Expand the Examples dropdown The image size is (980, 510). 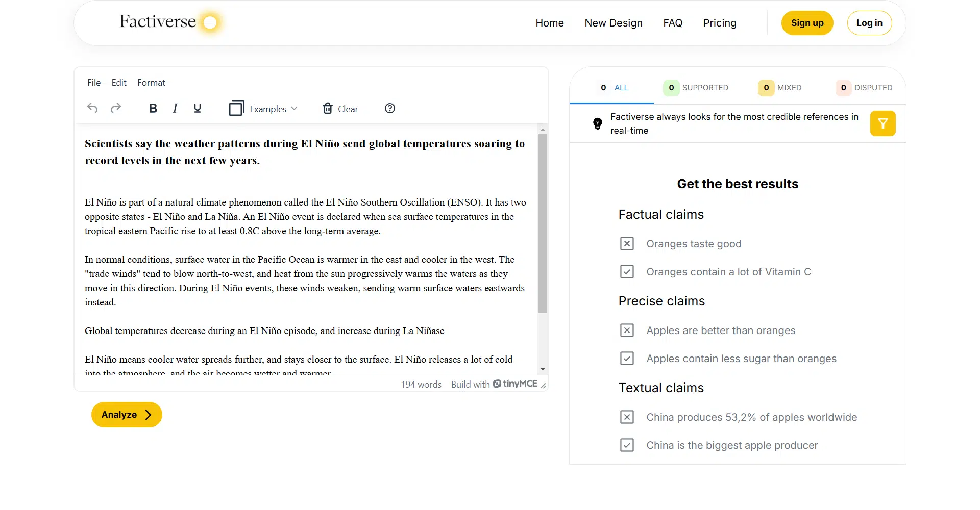pyautogui.click(x=263, y=109)
